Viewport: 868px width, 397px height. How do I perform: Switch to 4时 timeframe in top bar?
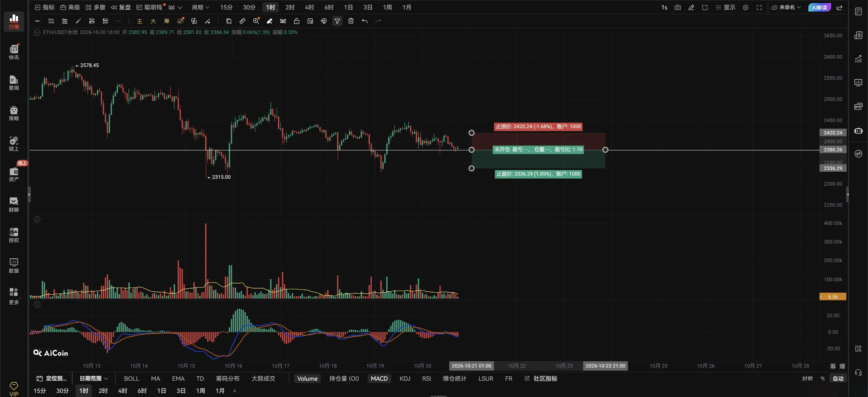pos(309,7)
